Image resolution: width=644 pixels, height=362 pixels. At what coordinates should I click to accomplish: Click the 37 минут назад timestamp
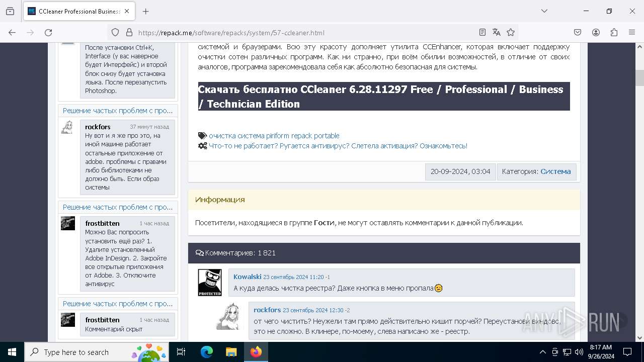tap(149, 127)
